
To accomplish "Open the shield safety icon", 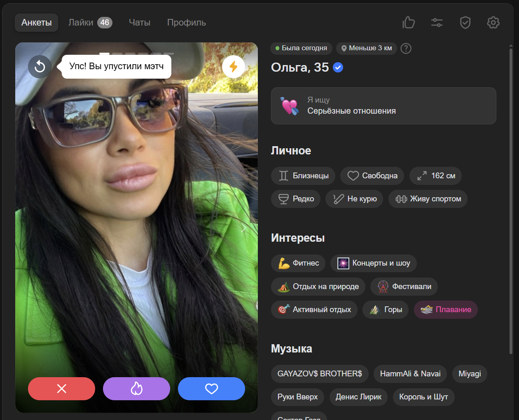I will point(465,22).
